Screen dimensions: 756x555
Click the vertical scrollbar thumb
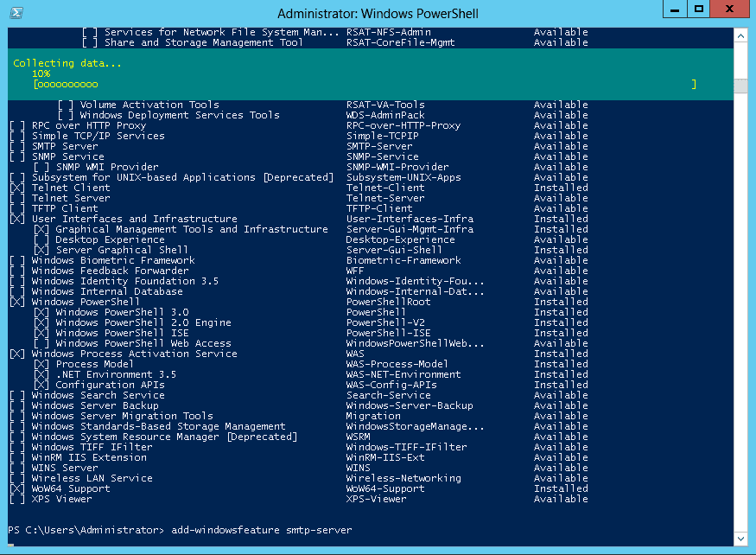coord(740,86)
